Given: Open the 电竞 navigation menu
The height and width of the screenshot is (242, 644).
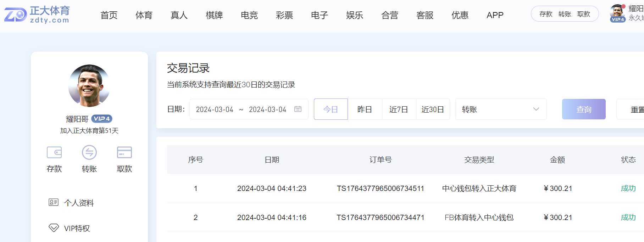Looking at the screenshot, I should pos(249,15).
